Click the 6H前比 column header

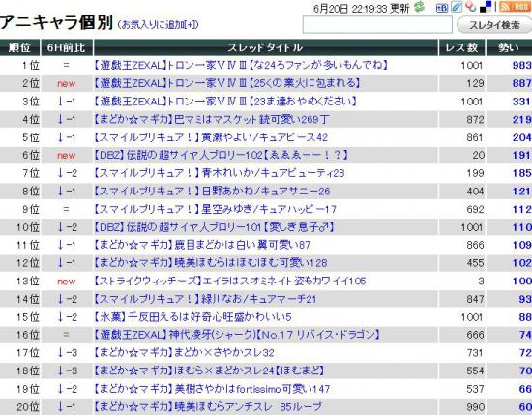click(x=66, y=47)
